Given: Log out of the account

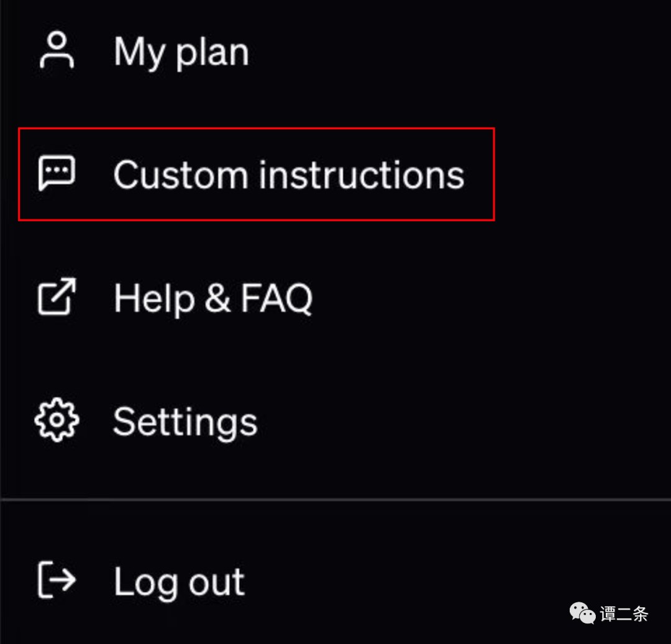Looking at the screenshot, I should pyautogui.click(x=179, y=582).
